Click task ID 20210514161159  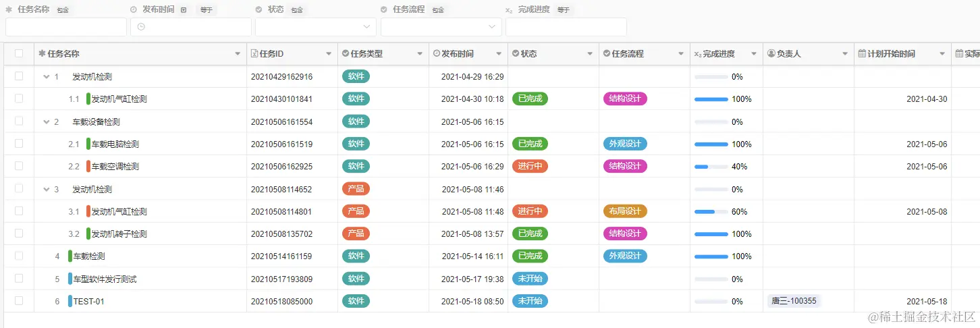[281, 256]
